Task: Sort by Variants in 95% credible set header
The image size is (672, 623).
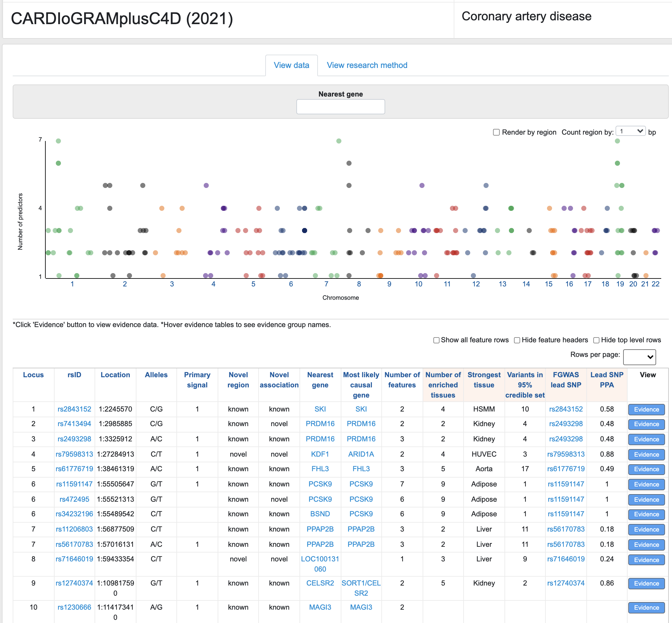Action: [525, 385]
